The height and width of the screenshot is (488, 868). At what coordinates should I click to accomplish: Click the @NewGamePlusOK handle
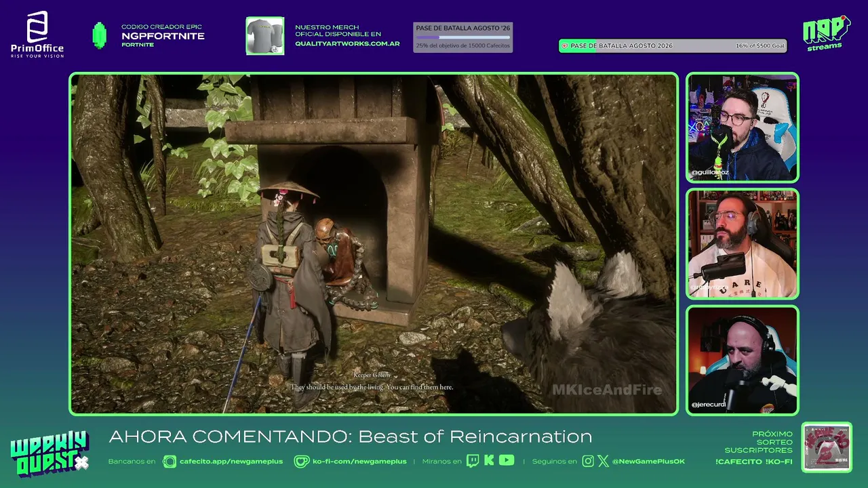tap(648, 462)
